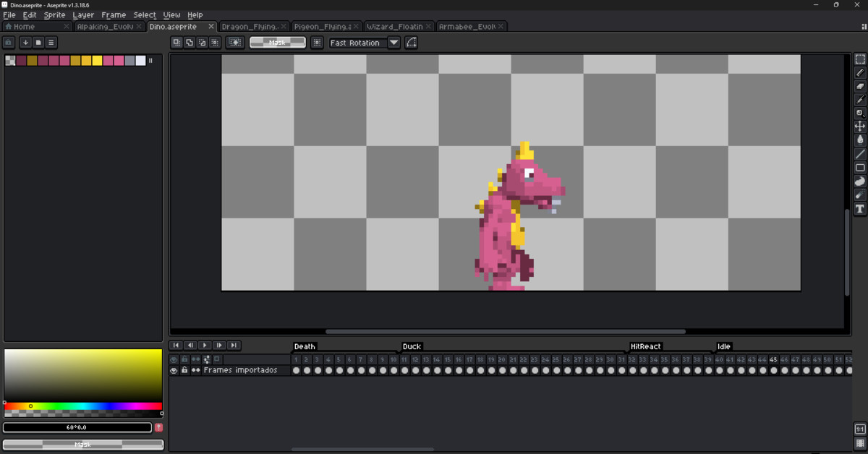This screenshot has width=868, height=454.
Task: Open the palette options menu button
Action: point(51,43)
